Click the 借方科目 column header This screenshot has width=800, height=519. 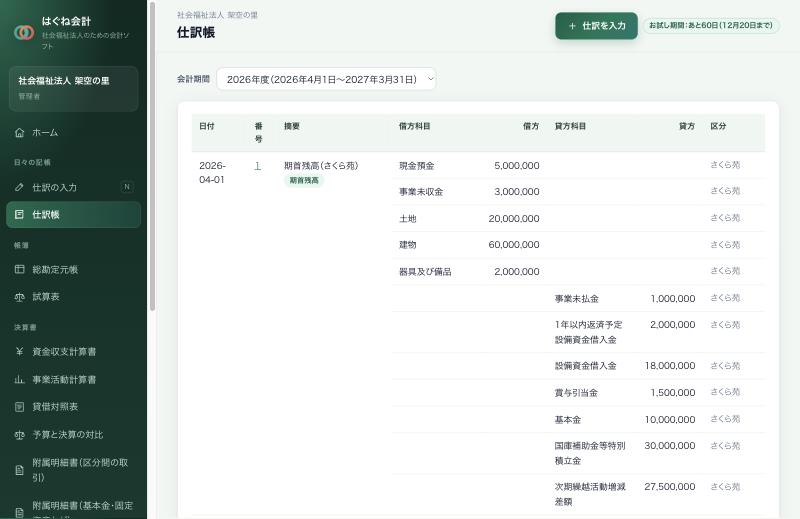(x=415, y=126)
